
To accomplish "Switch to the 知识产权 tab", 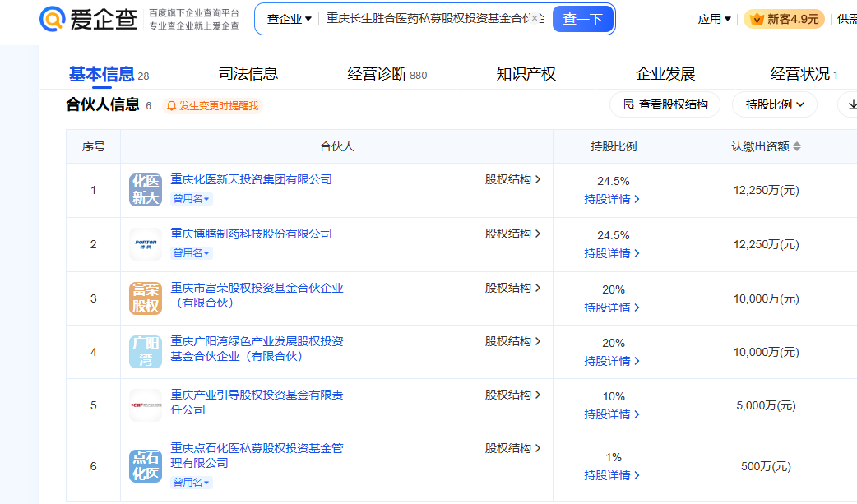I will (526, 74).
